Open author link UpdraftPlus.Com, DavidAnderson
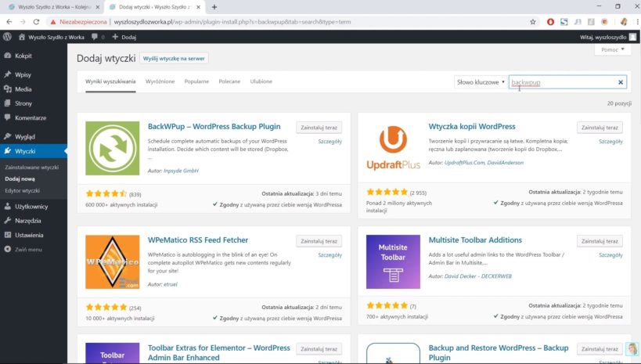 pyautogui.click(x=484, y=162)
